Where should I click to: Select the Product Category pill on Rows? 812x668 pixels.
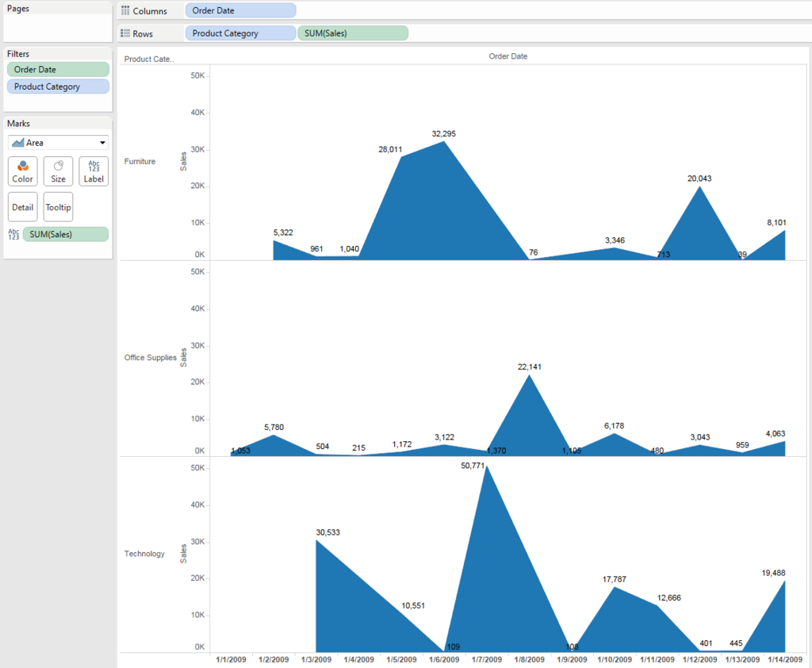tap(240, 33)
